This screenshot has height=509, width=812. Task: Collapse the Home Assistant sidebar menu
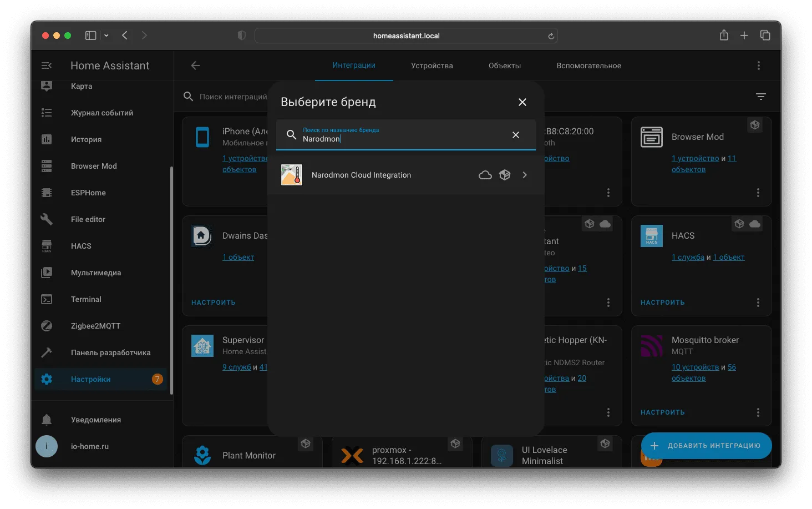[x=47, y=65]
